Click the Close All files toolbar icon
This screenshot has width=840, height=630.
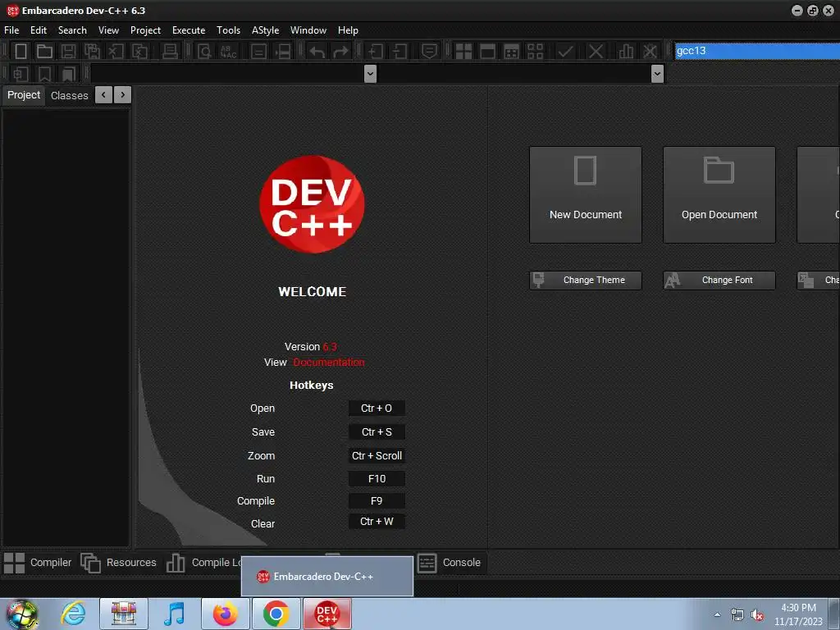[x=139, y=52]
